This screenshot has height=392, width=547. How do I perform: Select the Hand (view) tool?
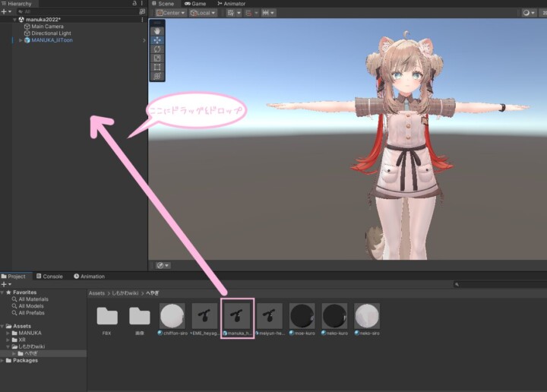click(157, 31)
